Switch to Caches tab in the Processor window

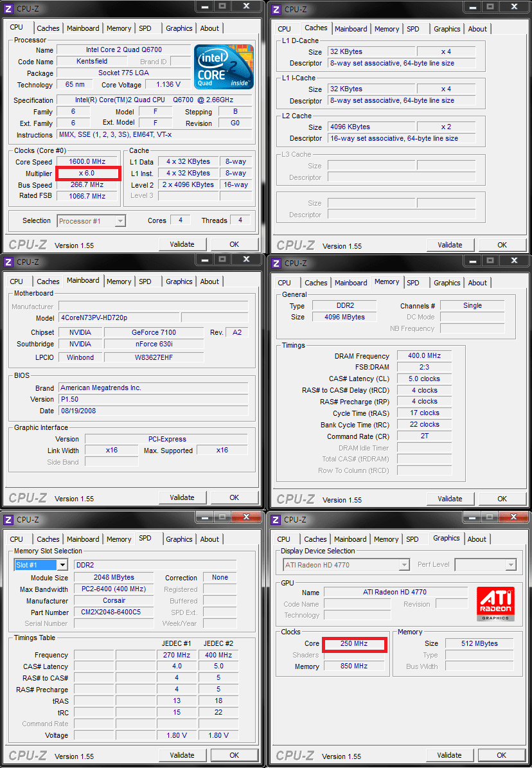tap(48, 28)
